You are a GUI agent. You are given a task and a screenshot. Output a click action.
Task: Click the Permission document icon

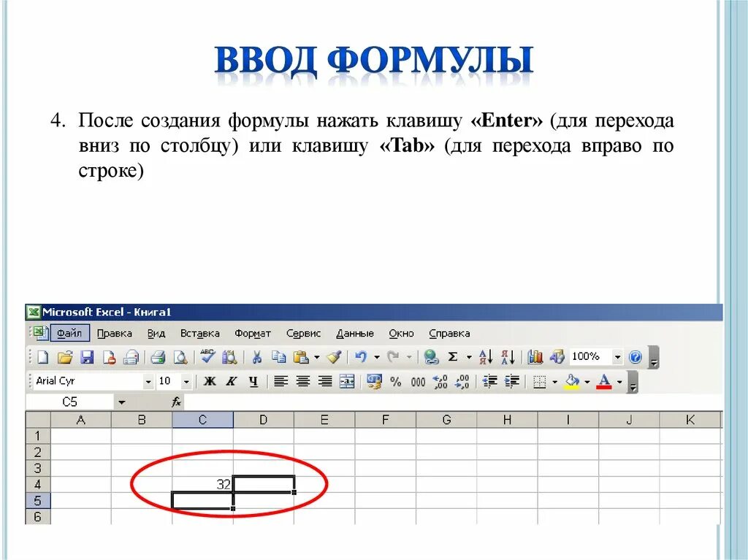pyautogui.click(x=110, y=357)
